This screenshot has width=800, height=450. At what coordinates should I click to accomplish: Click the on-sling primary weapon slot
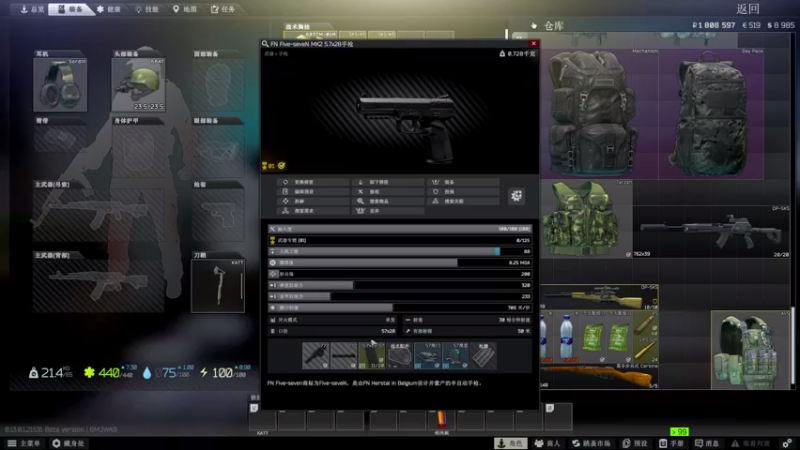pyautogui.click(x=98, y=215)
